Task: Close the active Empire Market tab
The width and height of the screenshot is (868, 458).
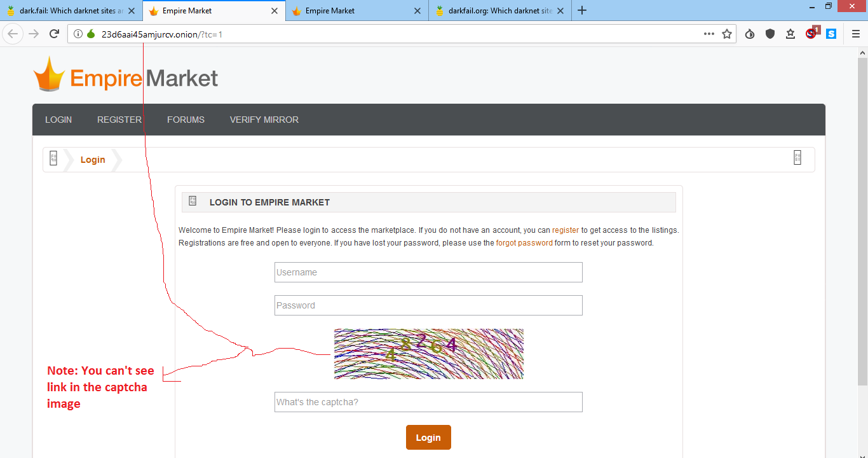Action: click(x=275, y=11)
